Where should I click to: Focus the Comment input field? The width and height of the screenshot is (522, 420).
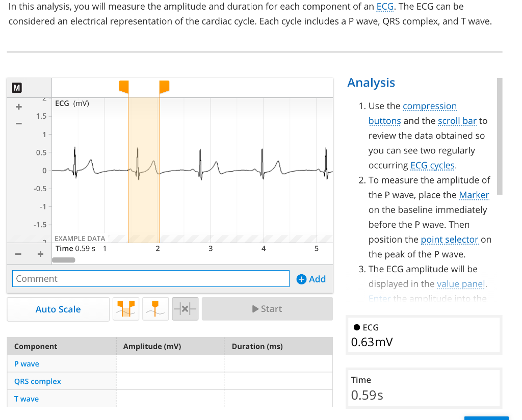tap(150, 279)
